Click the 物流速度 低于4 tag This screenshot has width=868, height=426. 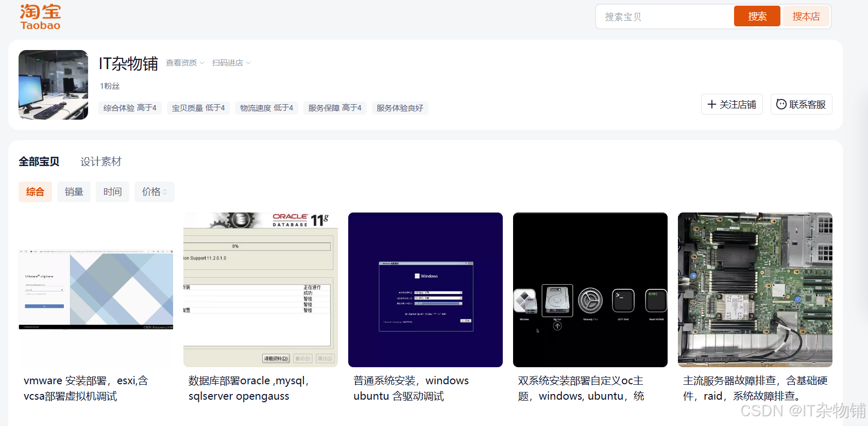(x=266, y=108)
